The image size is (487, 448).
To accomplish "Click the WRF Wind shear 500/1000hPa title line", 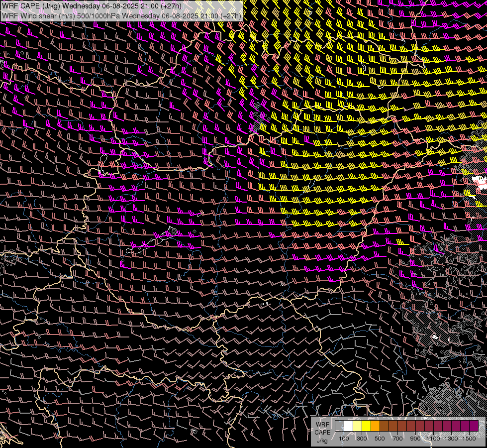I will (x=121, y=16).
